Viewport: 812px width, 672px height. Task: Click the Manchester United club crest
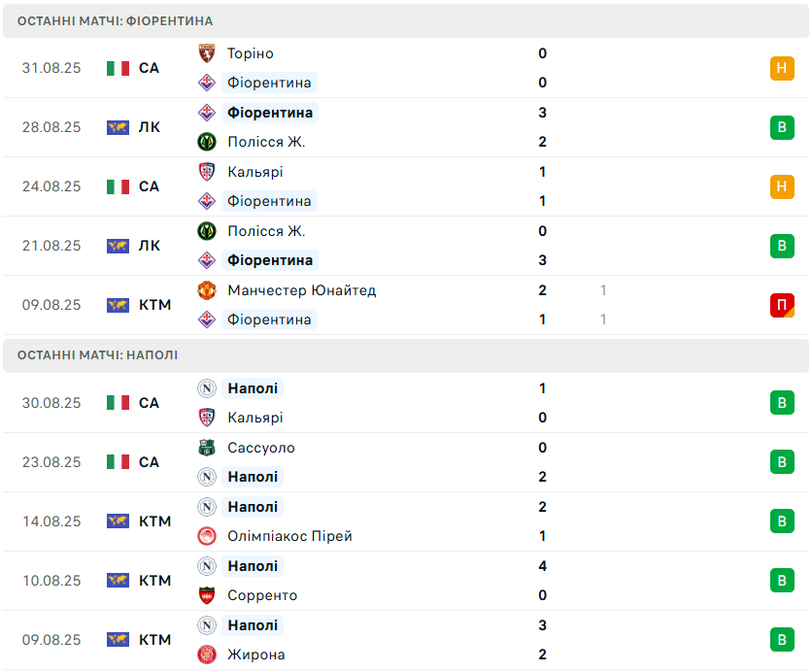(x=207, y=290)
